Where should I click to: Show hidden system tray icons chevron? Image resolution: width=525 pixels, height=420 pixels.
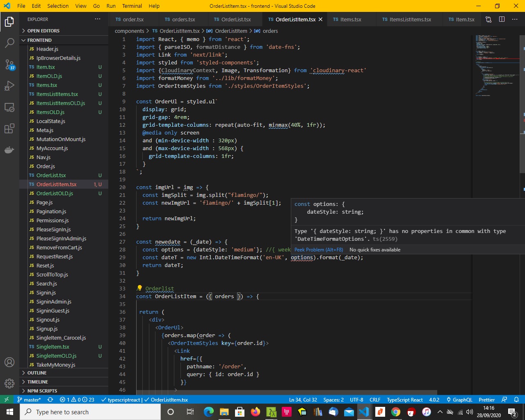(440, 412)
